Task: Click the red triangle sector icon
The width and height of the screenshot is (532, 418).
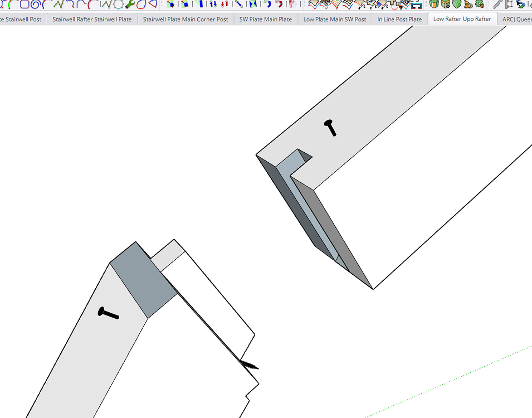Action: (x=152, y=4)
